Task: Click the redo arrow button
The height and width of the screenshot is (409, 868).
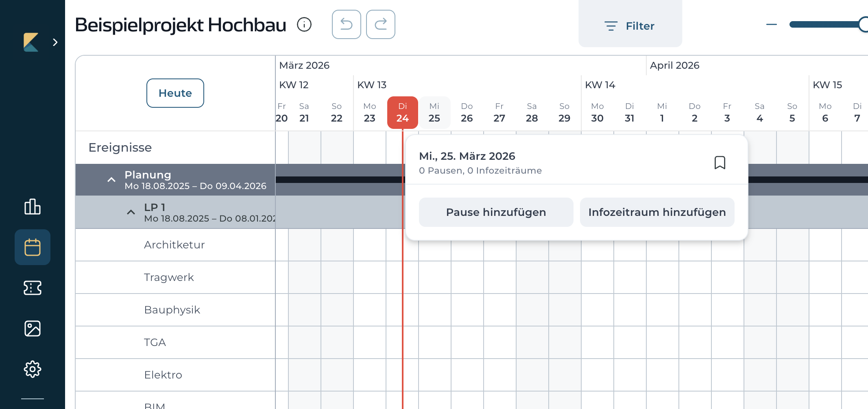Action: pyautogui.click(x=381, y=24)
